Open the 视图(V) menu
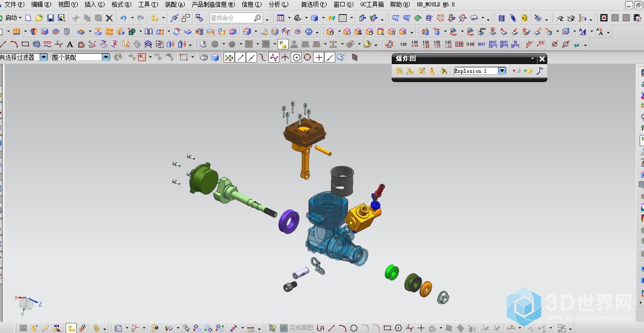Image resolution: width=644 pixels, height=333 pixels. (68, 4)
